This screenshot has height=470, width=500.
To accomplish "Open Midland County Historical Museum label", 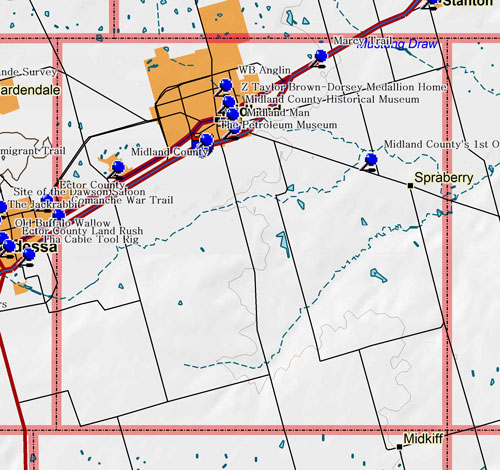I will pyautogui.click(x=332, y=99).
